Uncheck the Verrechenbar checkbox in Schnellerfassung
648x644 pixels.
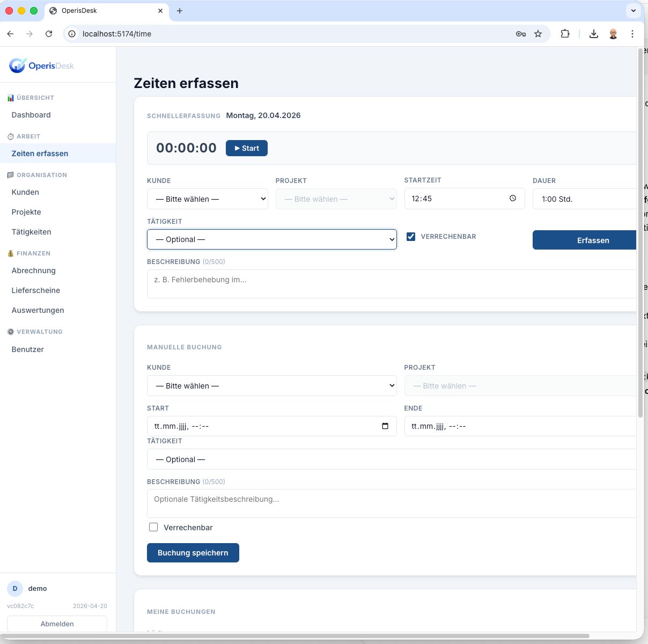tap(411, 237)
